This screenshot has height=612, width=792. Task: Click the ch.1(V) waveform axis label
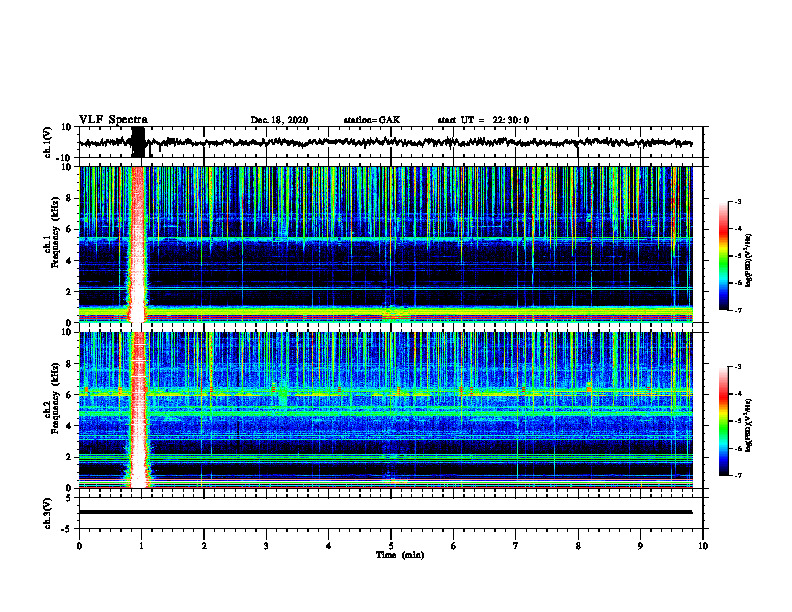(48, 142)
